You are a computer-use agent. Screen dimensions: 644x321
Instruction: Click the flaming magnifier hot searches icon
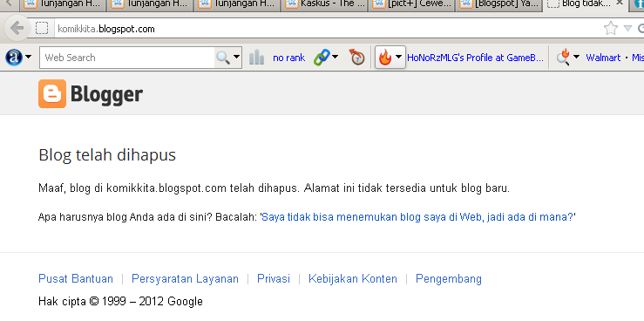coord(563,57)
